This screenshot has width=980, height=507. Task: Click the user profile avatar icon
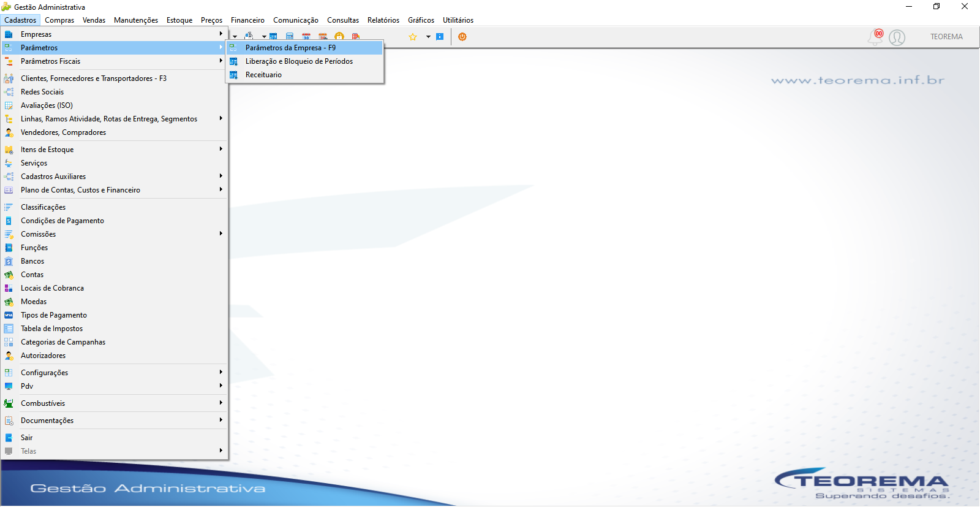point(897,38)
